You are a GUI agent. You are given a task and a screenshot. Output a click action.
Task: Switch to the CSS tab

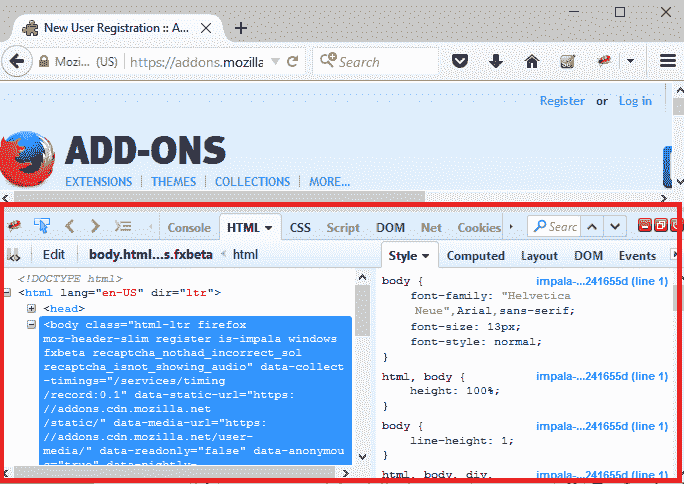pyautogui.click(x=300, y=228)
